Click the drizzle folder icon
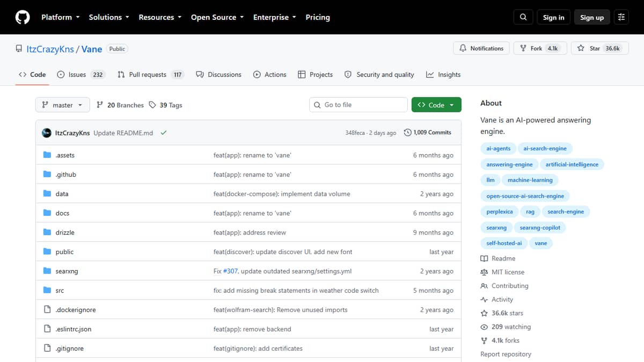The image size is (644, 362). [x=47, y=233]
